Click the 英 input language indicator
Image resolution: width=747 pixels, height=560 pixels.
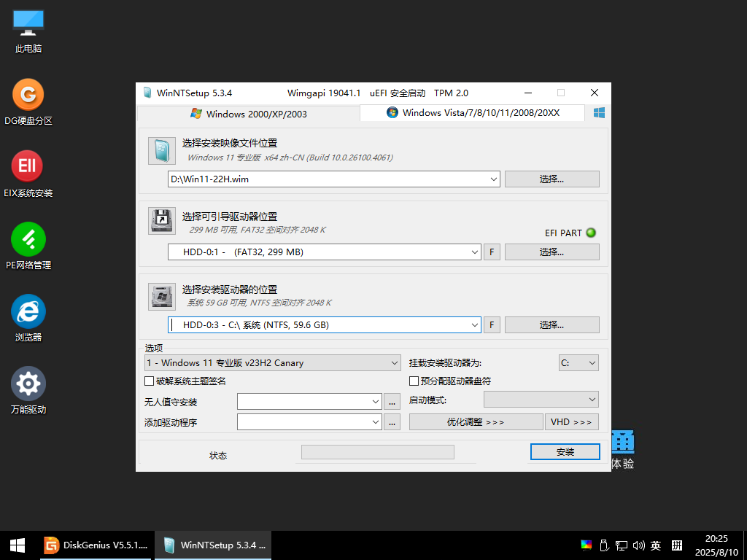[656, 545]
